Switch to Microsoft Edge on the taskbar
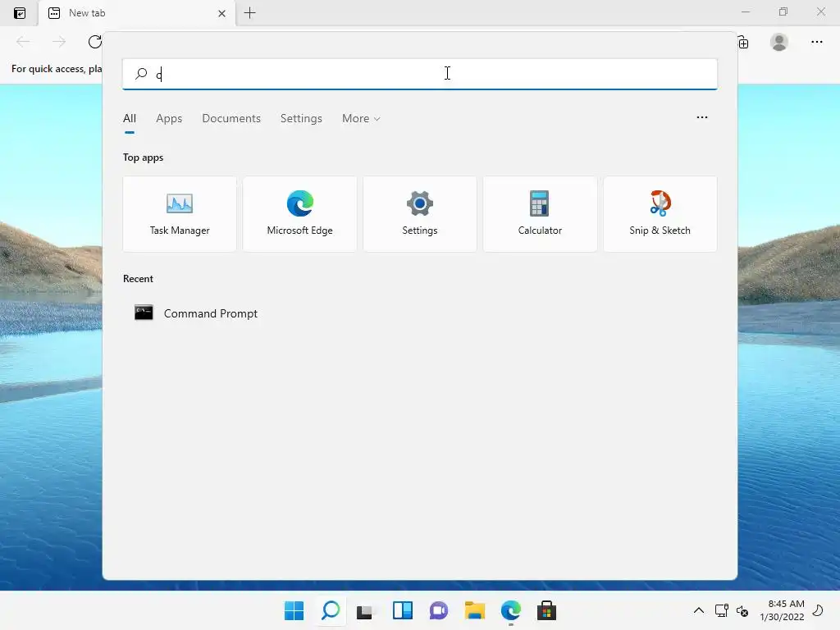Viewport: 840px width, 630px height. click(510, 610)
